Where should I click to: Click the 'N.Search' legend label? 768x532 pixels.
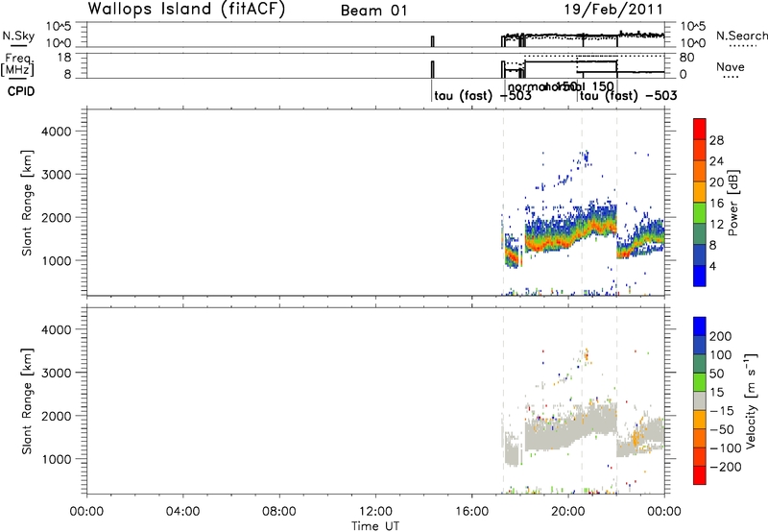pyautogui.click(x=742, y=36)
